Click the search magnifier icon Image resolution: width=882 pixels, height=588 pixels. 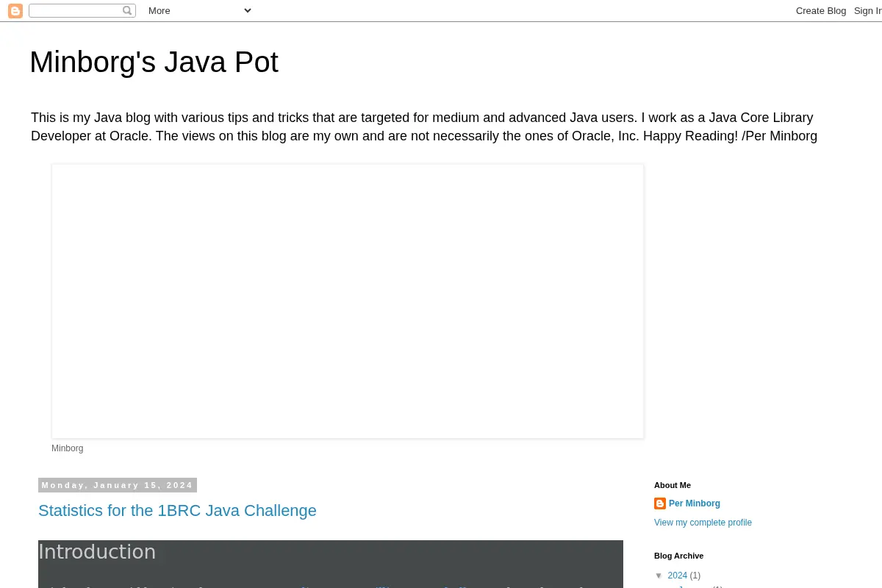[x=127, y=10]
